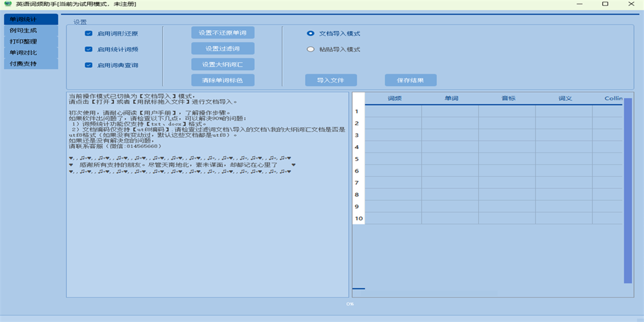644x322 pixels.
Task: Click the 词频 cell in row 1
Action: pyautogui.click(x=393, y=111)
